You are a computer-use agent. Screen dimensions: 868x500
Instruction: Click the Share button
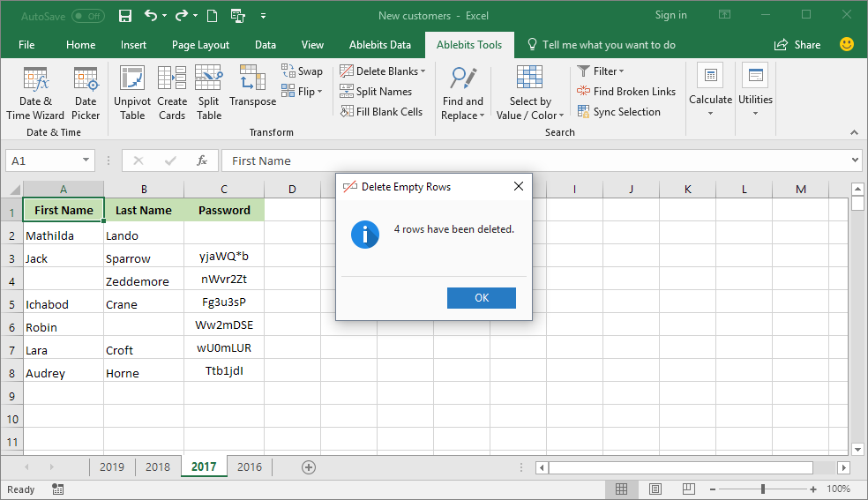click(797, 45)
